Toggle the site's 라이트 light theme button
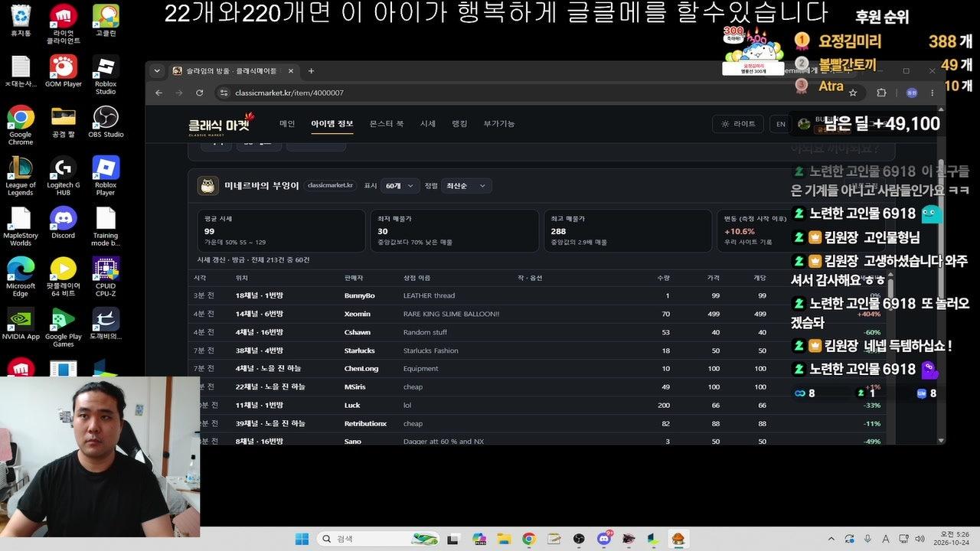Image resolution: width=980 pixels, height=551 pixels. (737, 124)
